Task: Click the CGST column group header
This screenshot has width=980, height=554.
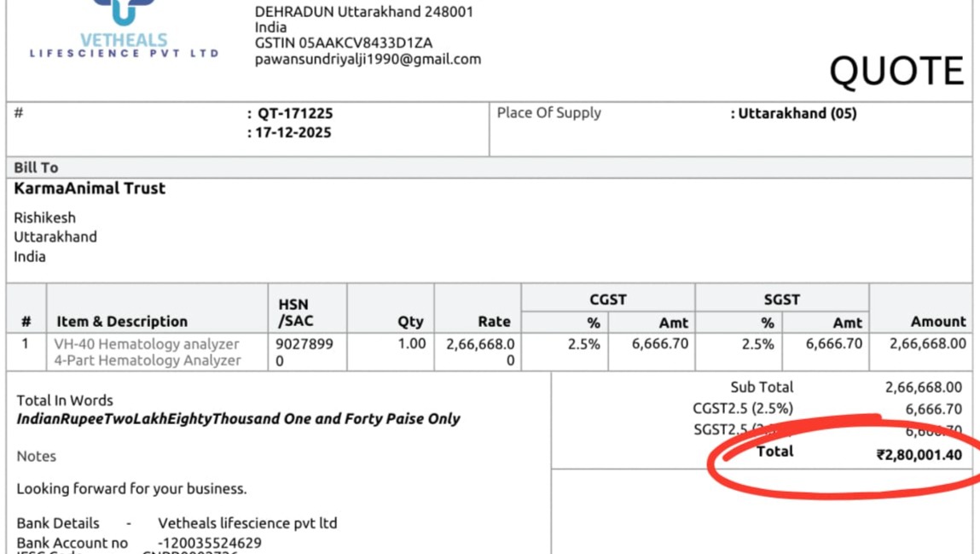Action: pos(607,300)
